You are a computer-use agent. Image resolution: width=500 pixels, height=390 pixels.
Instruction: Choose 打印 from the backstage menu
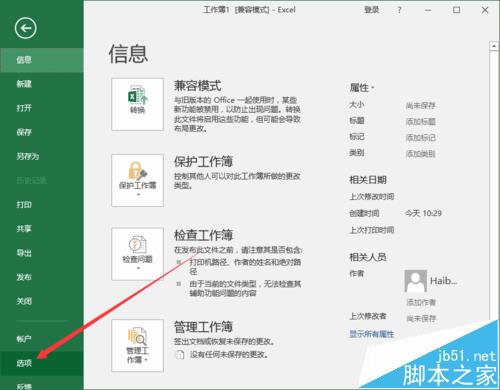(42, 205)
